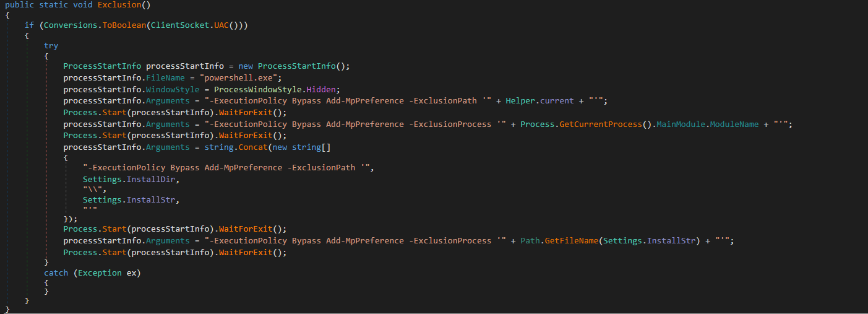The height and width of the screenshot is (314, 868).
Task: Click InstallStr inside the GetFileName call
Action: [x=671, y=241]
